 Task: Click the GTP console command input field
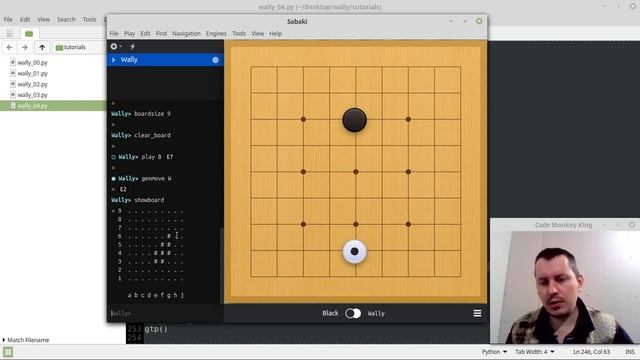tap(165, 313)
